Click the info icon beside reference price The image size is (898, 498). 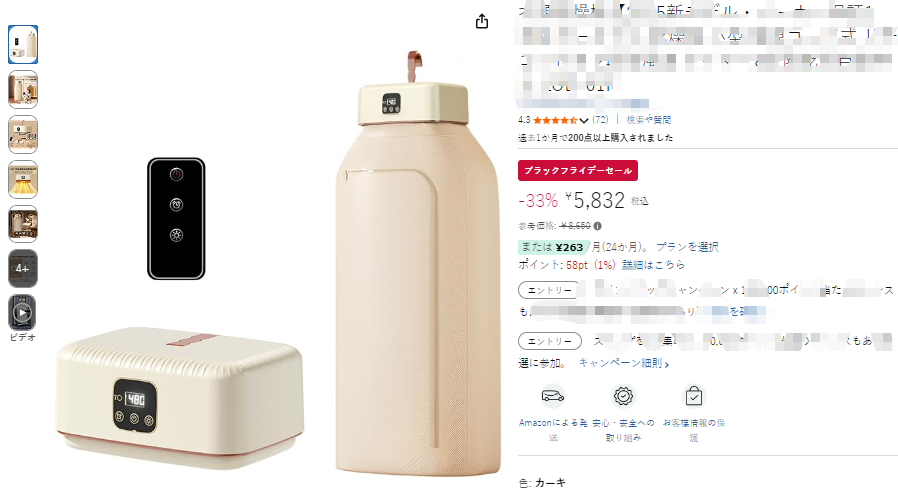point(597,226)
